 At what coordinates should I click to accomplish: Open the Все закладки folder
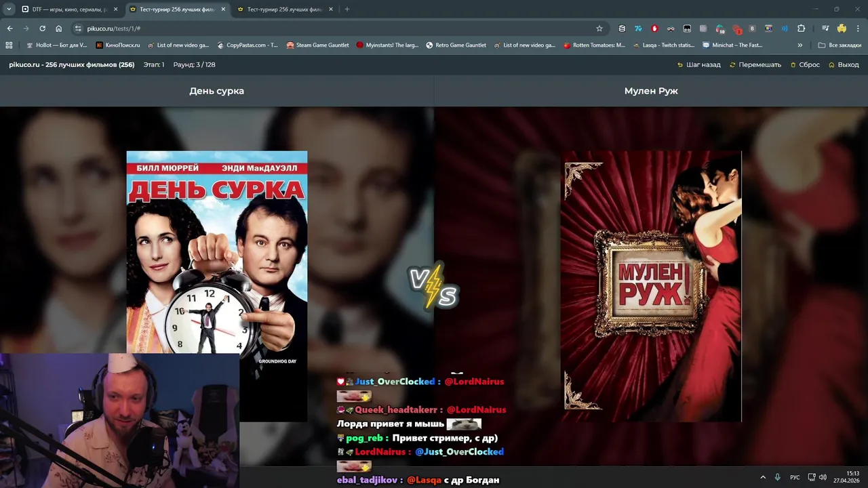(x=840, y=45)
